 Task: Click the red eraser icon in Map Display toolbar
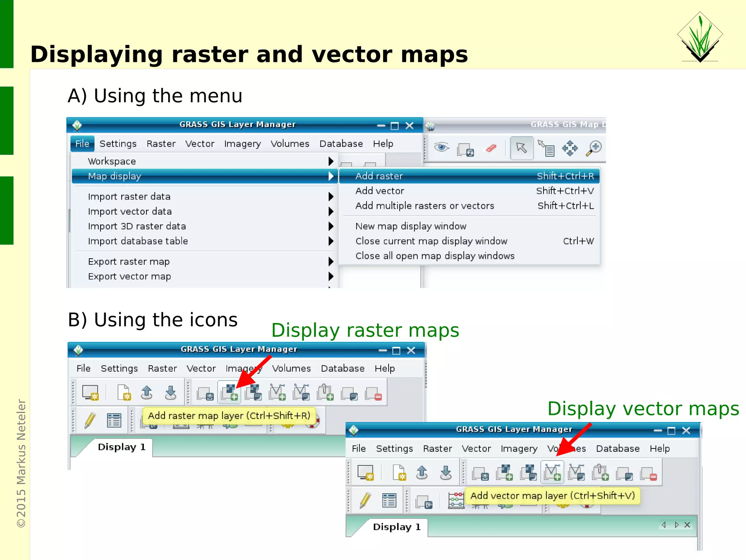point(491,148)
